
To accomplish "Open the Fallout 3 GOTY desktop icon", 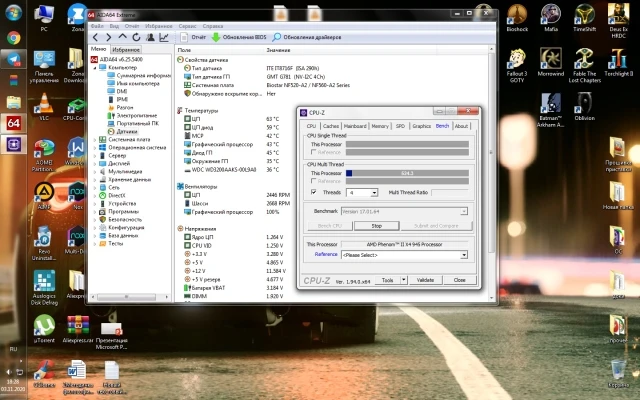I will click(517, 60).
